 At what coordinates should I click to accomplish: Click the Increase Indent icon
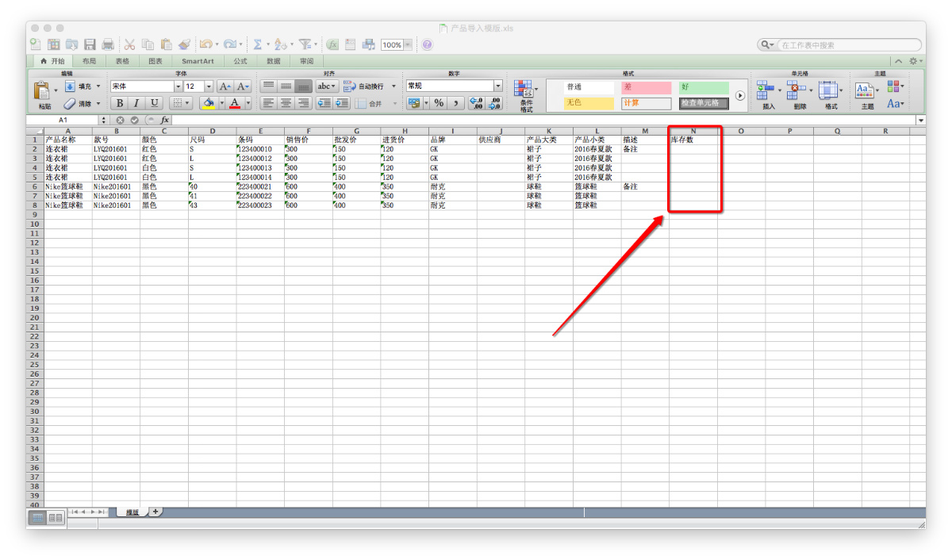tap(341, 103)
